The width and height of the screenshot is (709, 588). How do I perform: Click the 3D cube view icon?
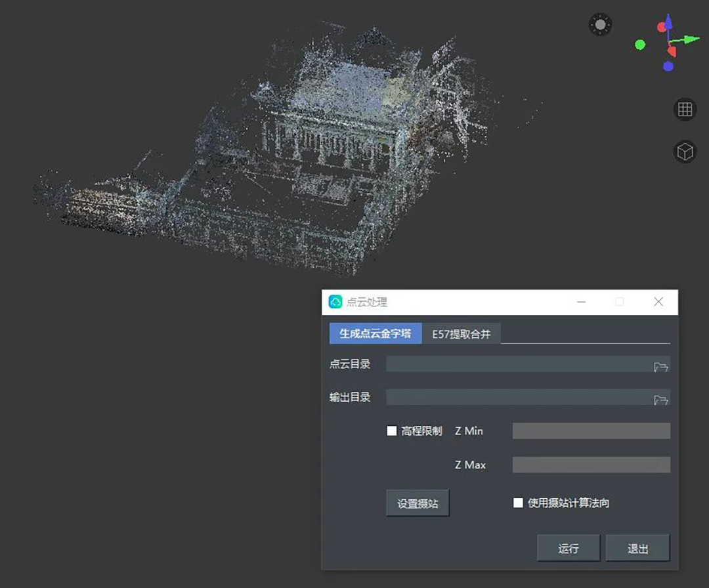click(685, 152)
